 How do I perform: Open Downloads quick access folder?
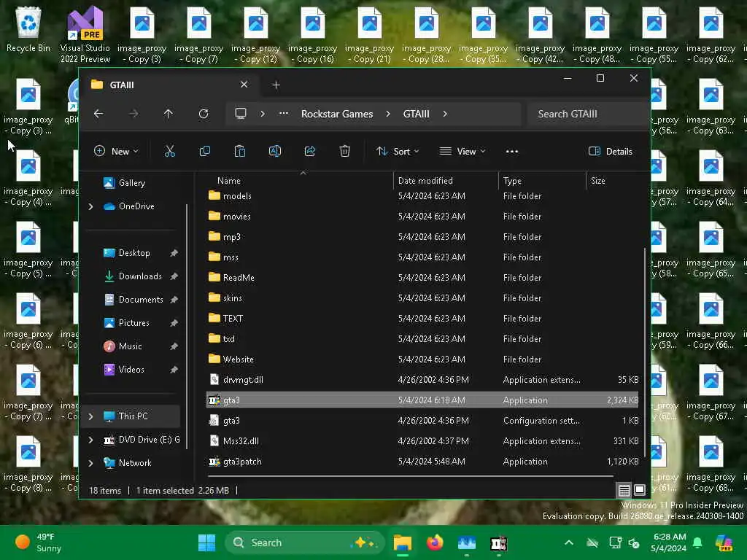(x=140, y=276)
